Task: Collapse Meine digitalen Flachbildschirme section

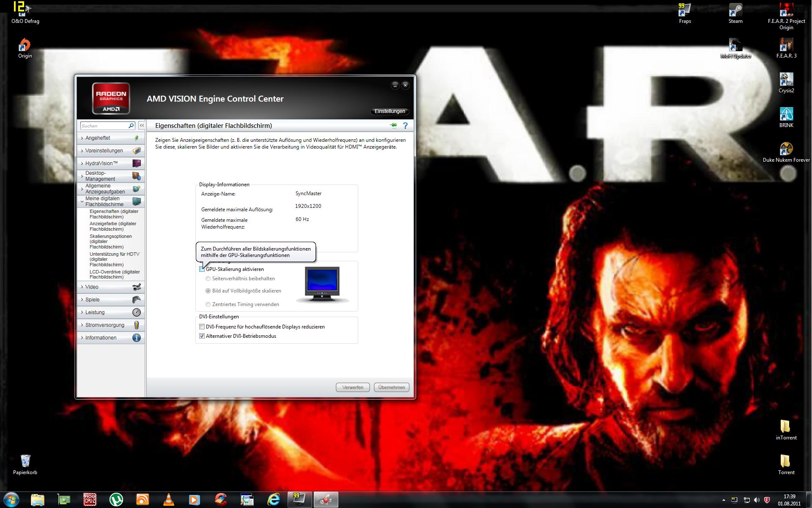Action: pyautogui.click(x=102, y=201)
